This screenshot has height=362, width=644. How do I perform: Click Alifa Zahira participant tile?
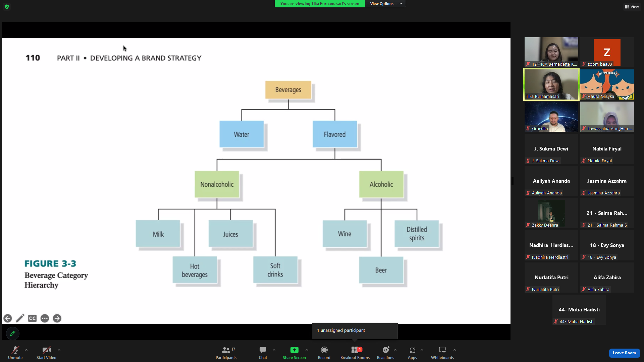coord(607,278)
